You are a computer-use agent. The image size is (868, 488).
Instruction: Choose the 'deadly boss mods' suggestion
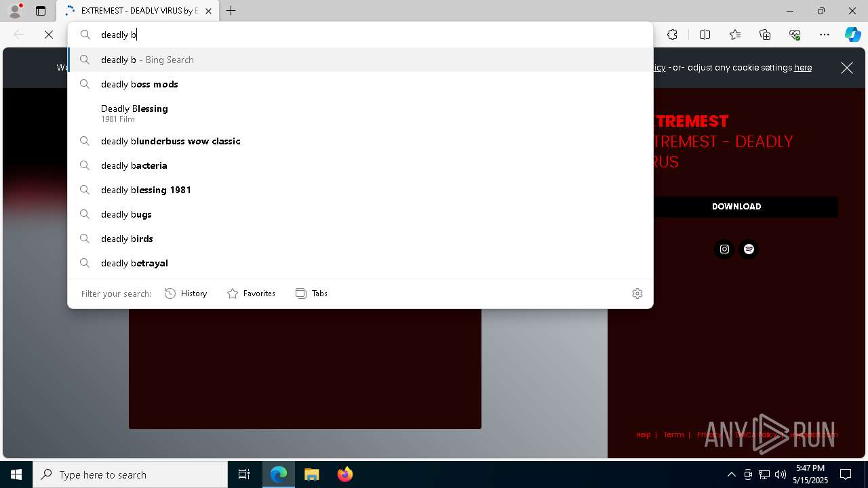pos(360,84)
